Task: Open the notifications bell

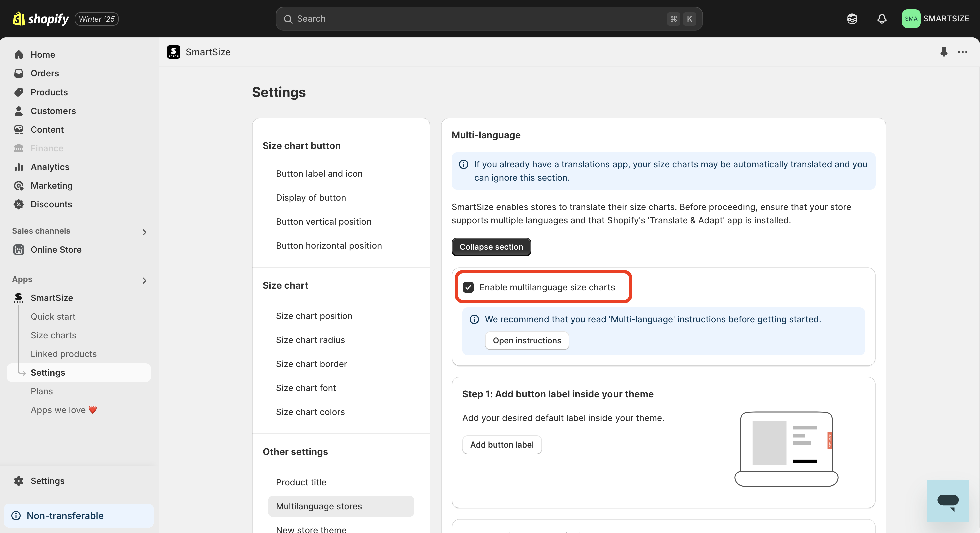Action: click(882, 19)
